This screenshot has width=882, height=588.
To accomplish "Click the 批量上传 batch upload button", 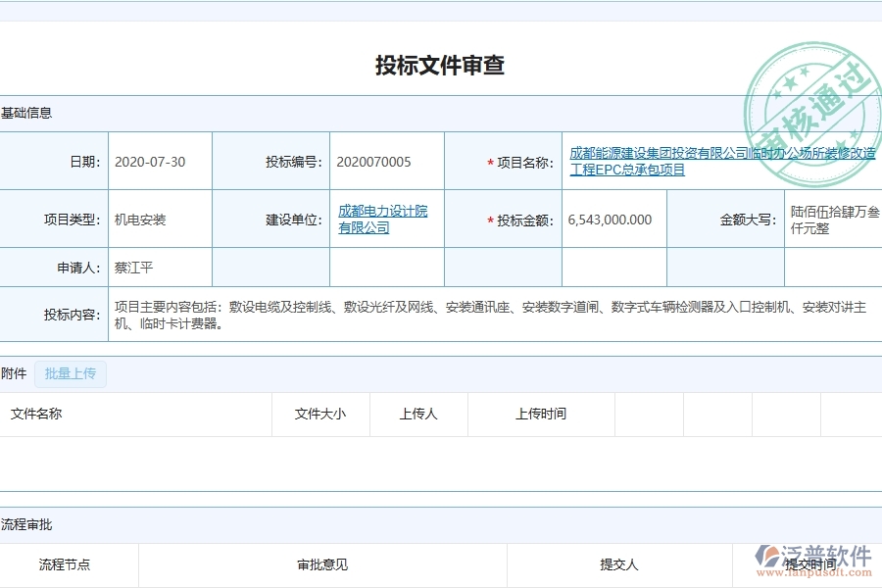I will tap(70, 373).
